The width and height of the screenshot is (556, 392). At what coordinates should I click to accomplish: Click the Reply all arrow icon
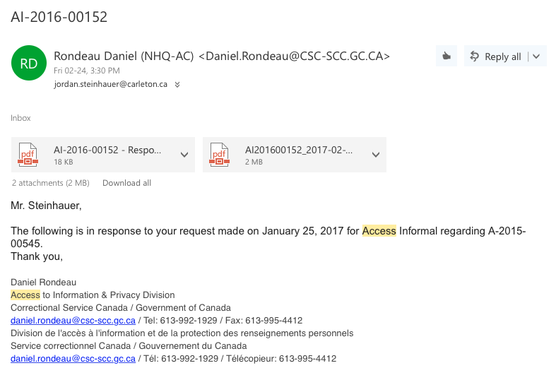(475, 57)
